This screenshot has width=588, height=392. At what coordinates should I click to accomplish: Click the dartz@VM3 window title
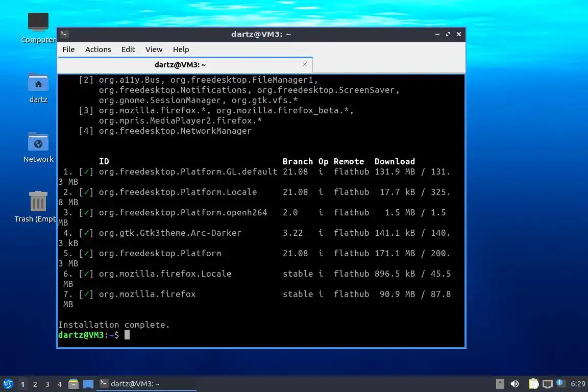(x=261, y=34)
